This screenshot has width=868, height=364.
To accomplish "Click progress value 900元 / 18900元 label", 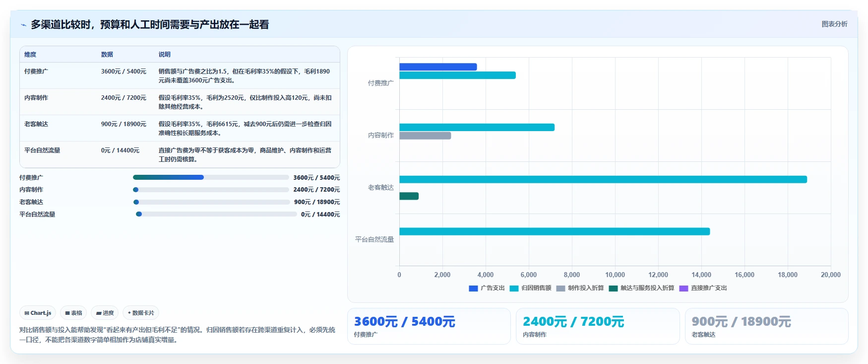I will point(317,202).
